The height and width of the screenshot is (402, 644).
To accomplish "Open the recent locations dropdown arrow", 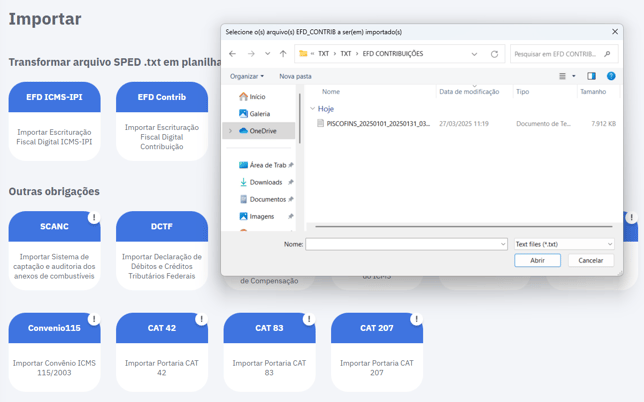I will click(267, 54).
